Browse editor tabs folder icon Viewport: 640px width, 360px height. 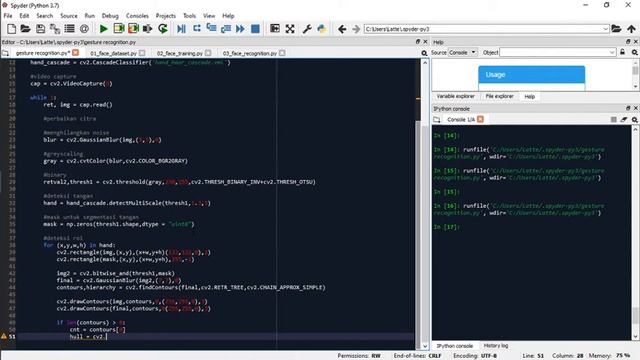[x=5, y=53]
